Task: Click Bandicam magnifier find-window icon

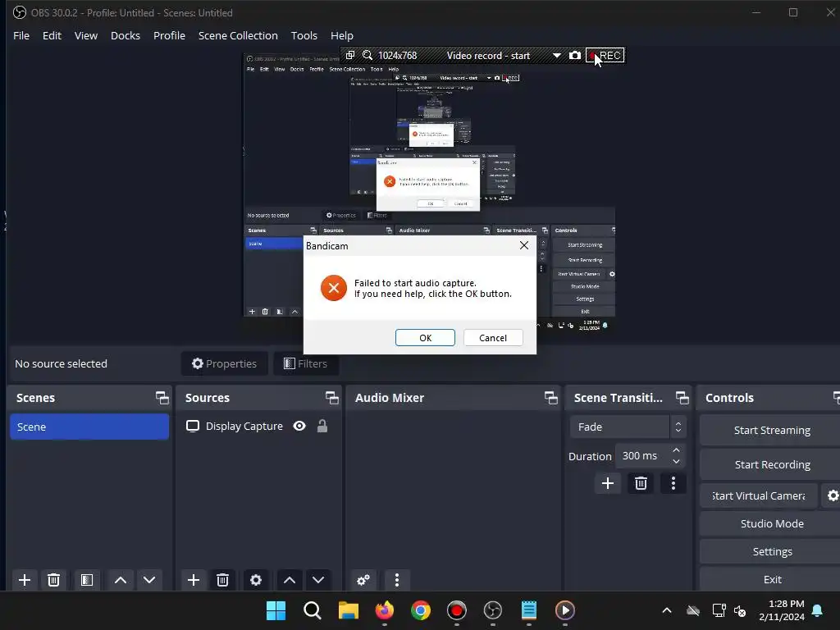Action: click(367, 55)
